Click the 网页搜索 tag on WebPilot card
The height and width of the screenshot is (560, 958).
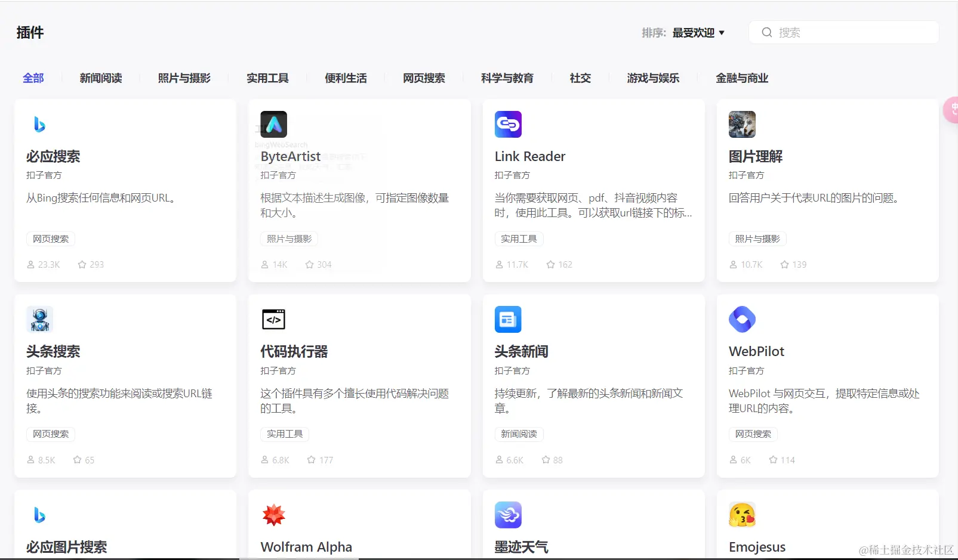753,434
